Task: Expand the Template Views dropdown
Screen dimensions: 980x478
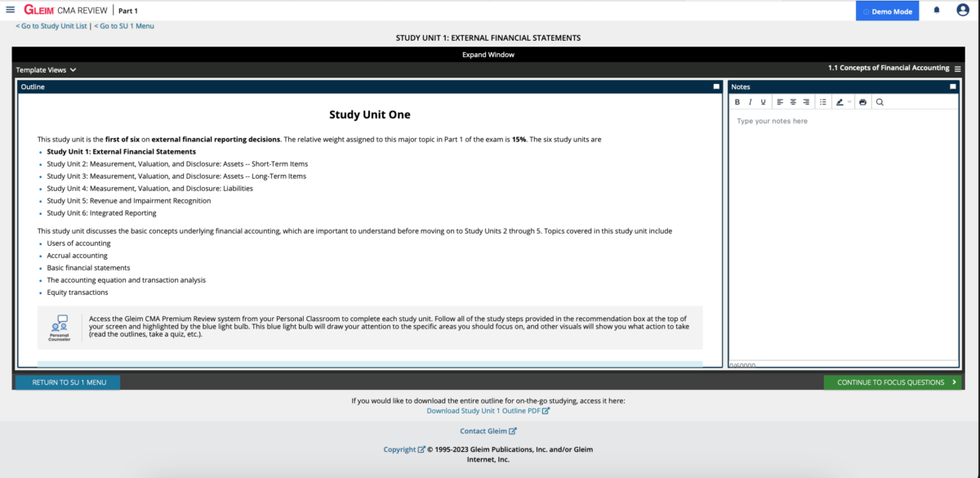Action: pyautogui.click(x=46, y=70)
